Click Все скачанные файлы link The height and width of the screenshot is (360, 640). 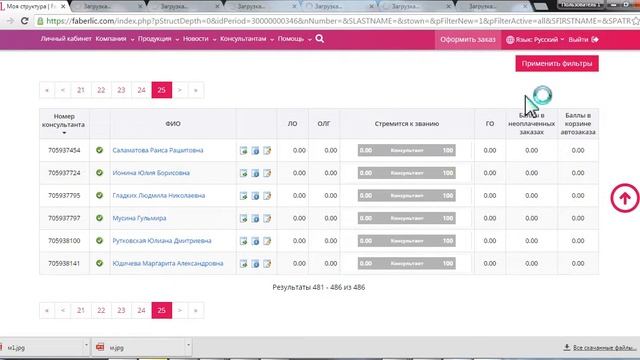[600, 348]
